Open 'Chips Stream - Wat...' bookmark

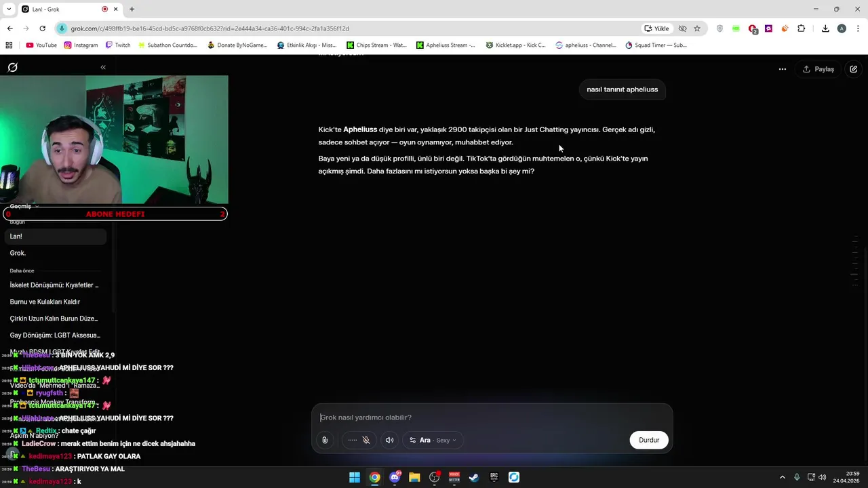click(376, 45)
